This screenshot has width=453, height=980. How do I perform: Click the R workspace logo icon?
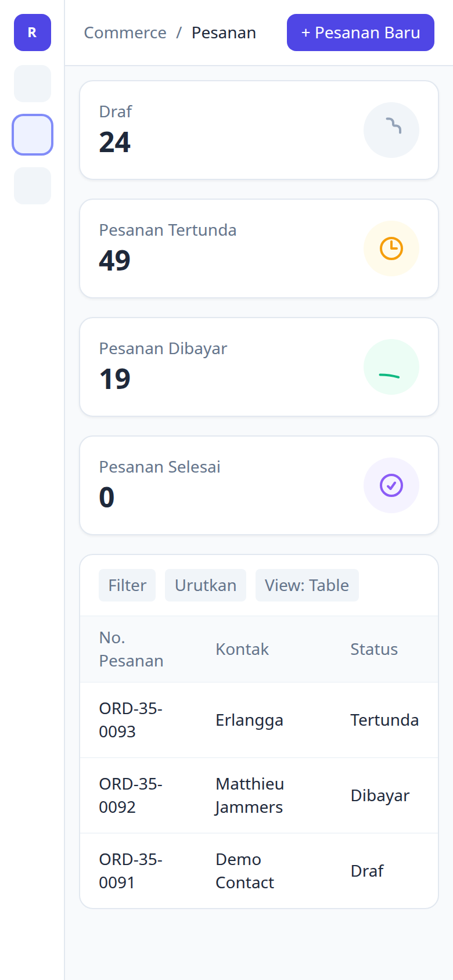coord(33,33)
